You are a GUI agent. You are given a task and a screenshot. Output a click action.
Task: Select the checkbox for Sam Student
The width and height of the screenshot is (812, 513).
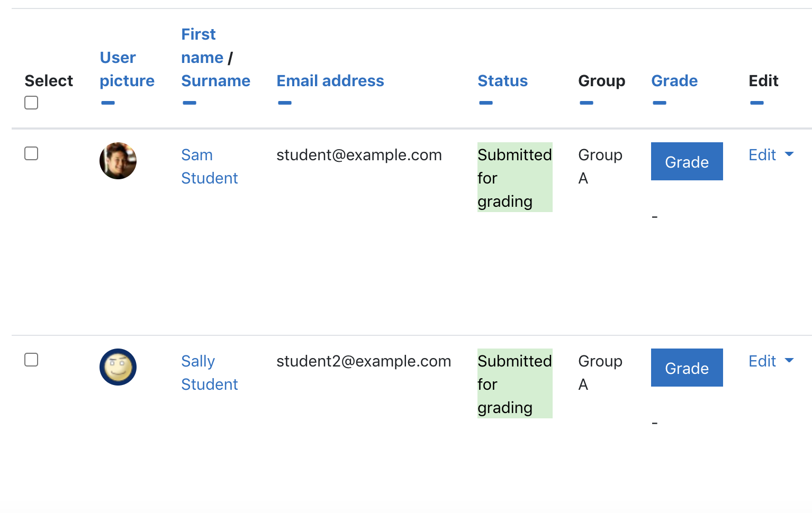pyautogui.click(x=31, y=153)
